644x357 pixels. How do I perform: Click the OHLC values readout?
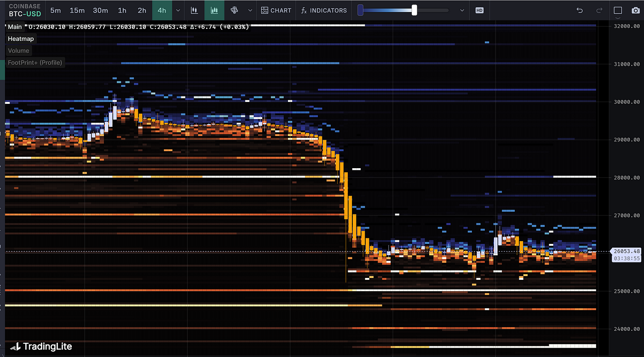tap(139, 27)
